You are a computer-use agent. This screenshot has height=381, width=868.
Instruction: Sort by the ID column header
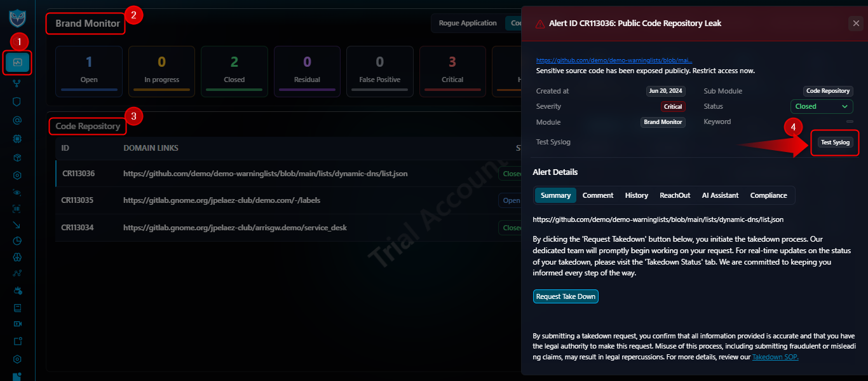[x=65, y=148]
